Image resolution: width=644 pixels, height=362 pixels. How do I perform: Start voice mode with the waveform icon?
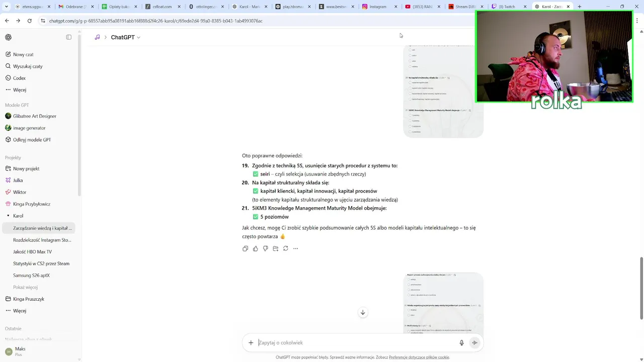pyautogui.click(x=474, y=343)
